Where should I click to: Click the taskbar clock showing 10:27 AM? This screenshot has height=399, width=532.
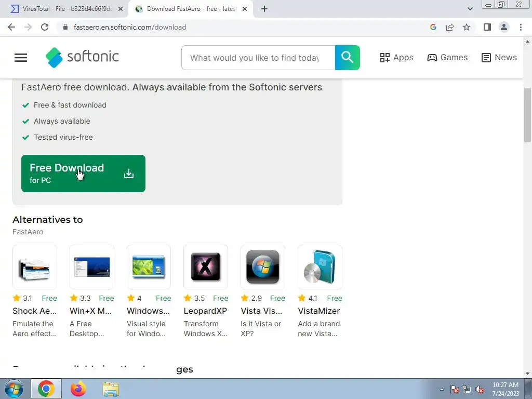click(506, 389)
